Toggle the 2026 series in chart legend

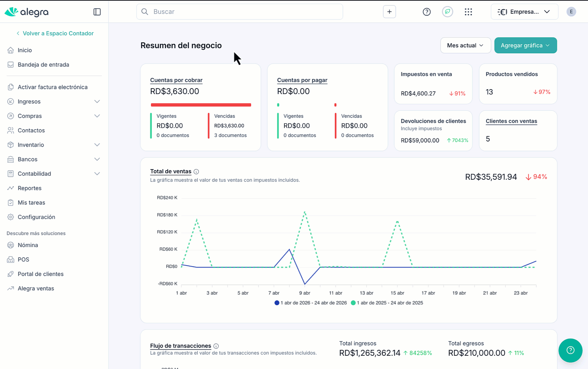[x=311, y=303]
